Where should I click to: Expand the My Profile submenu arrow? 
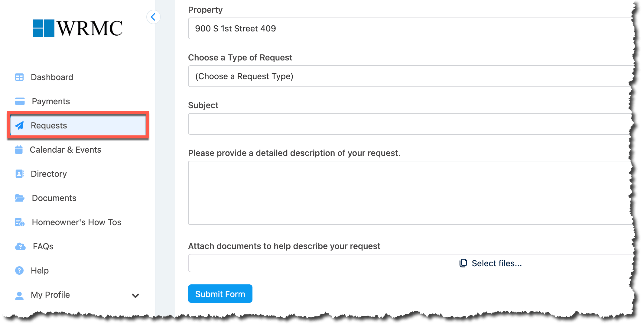point(135,296)
